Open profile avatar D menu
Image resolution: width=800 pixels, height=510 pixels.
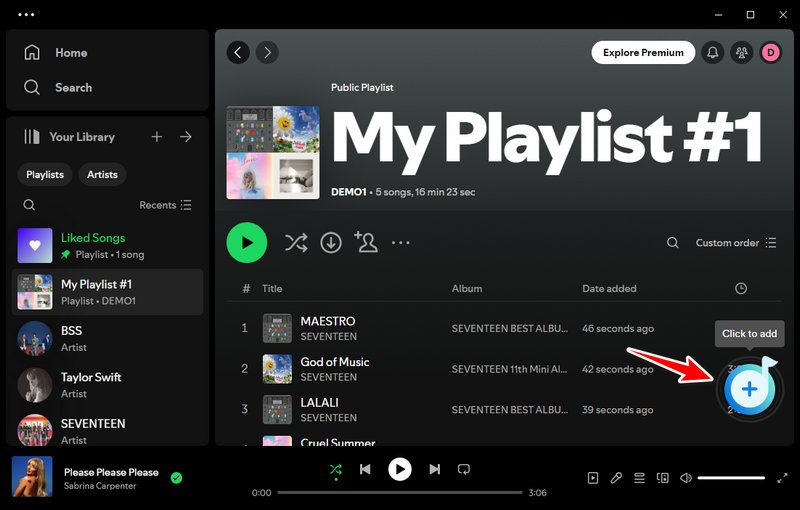[771, 52]
